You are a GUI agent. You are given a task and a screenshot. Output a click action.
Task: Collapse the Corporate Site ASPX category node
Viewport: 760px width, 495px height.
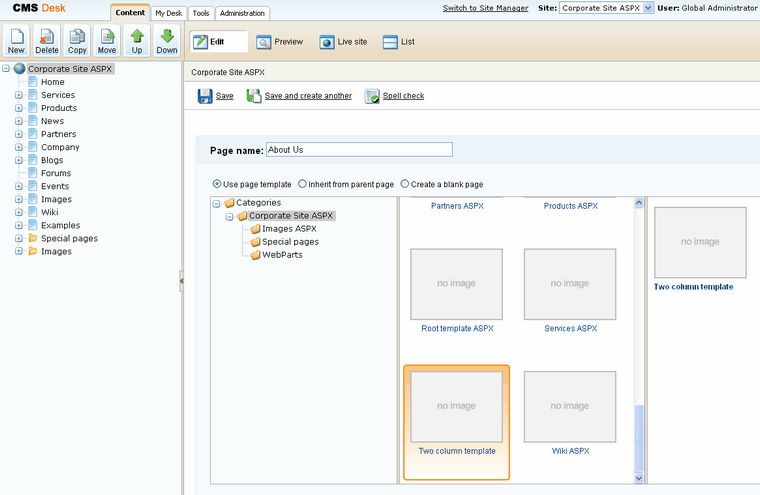click(x=230, y=217)
